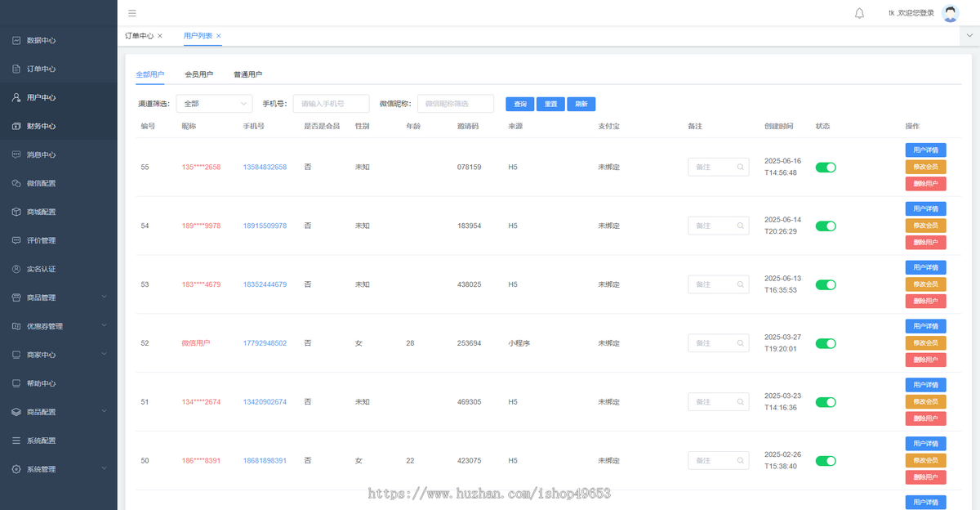Close the 用户列表 tab with its X
The height and width of the screenshot is (510, 980).
pos(219,36)
